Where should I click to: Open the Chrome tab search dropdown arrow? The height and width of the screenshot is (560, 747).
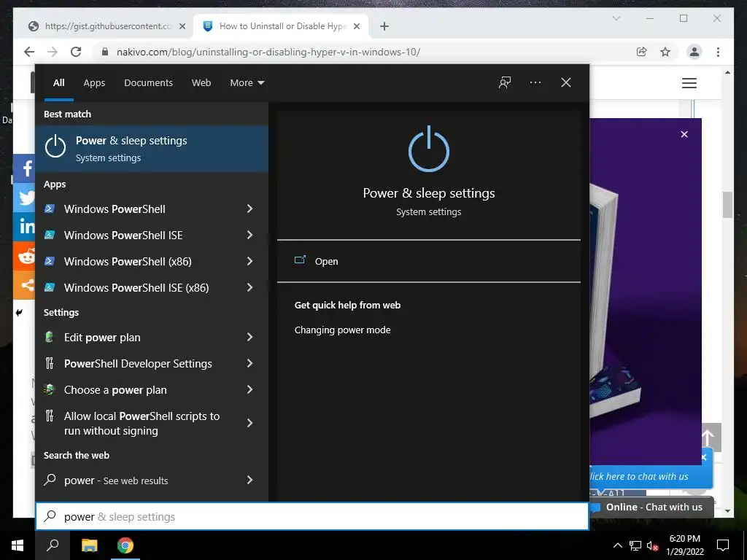click(x=616, y=18)
